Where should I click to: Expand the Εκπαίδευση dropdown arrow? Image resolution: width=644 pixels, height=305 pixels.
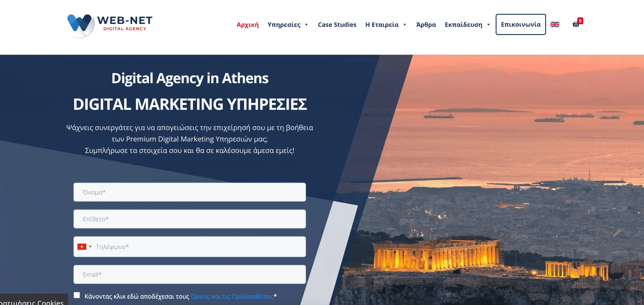489,25
